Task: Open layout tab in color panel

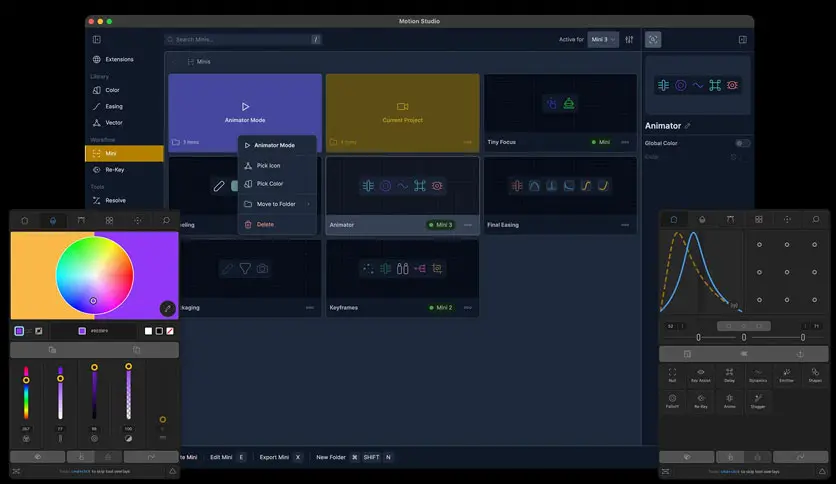Action: click(x=81, y=221)
